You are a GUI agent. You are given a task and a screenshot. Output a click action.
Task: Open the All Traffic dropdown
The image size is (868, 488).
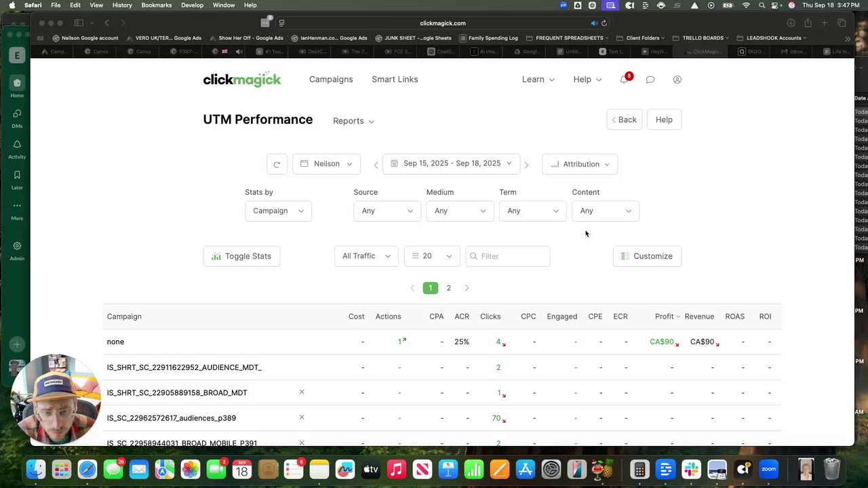coord(366,256)
